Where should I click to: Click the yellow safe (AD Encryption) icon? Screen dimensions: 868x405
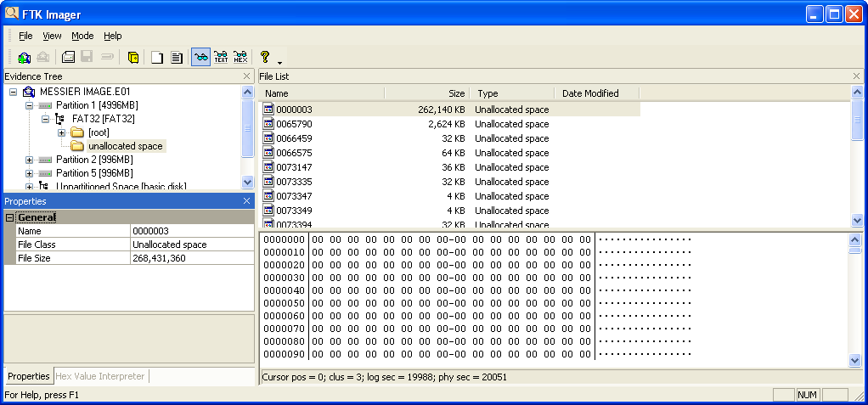132,57
